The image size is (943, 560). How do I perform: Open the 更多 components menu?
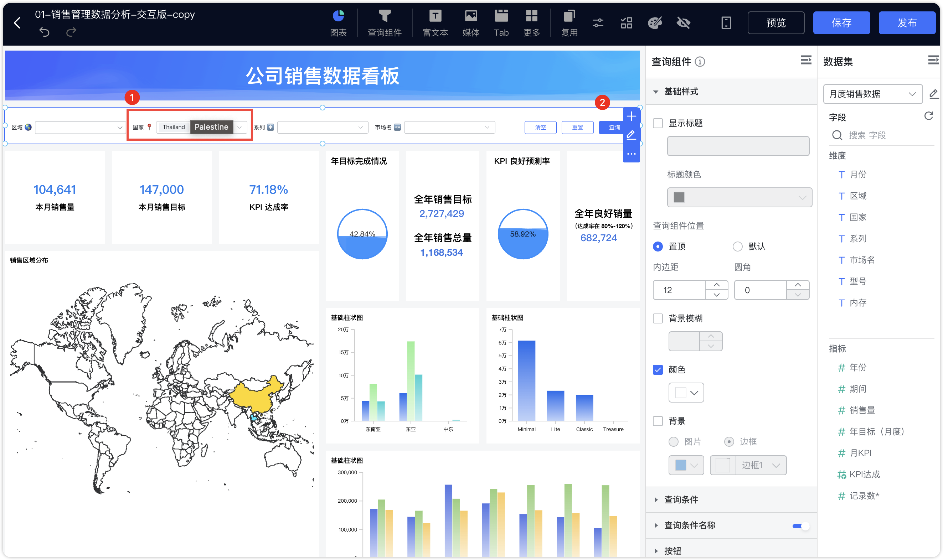coord(531,23)
